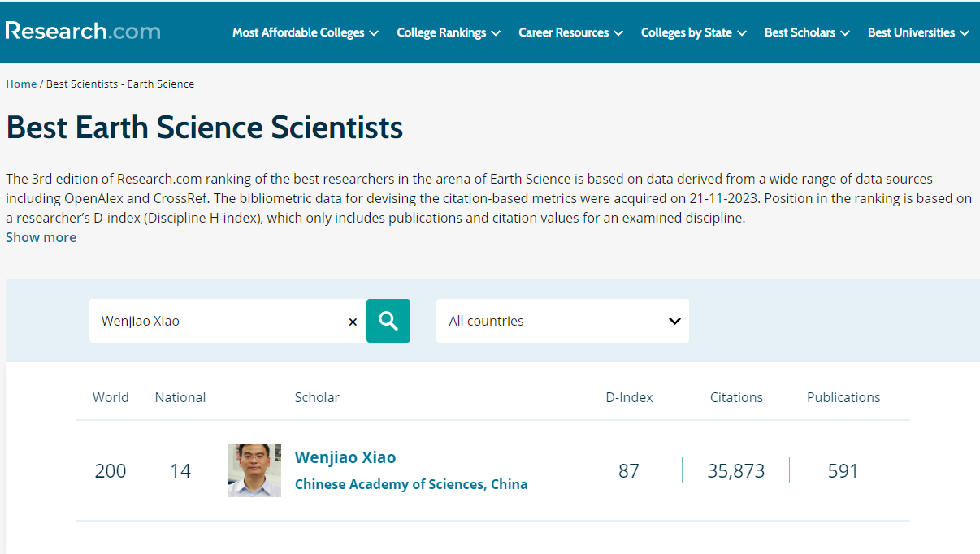
Task: Click the World column header
Action: [x=111, y=397]
